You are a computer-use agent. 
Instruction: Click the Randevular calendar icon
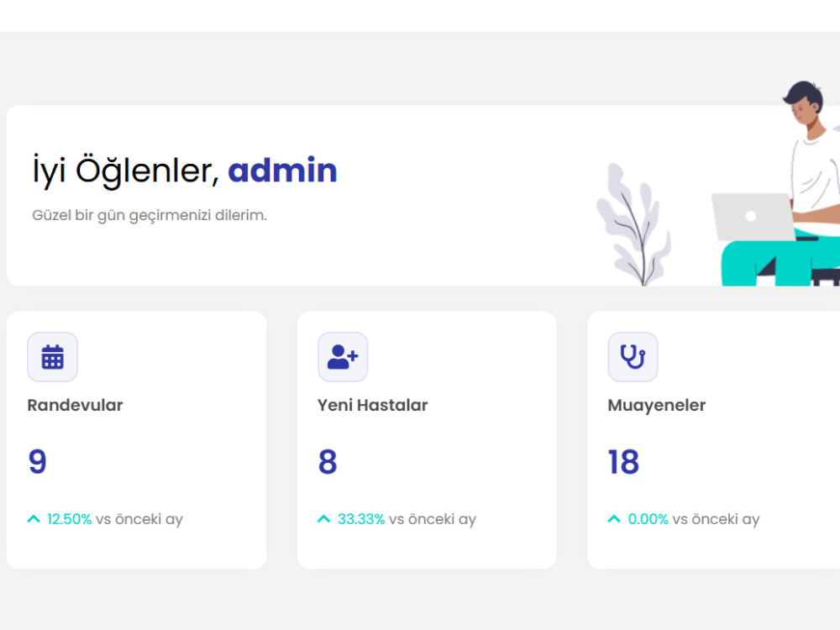[x=52, y=357]
